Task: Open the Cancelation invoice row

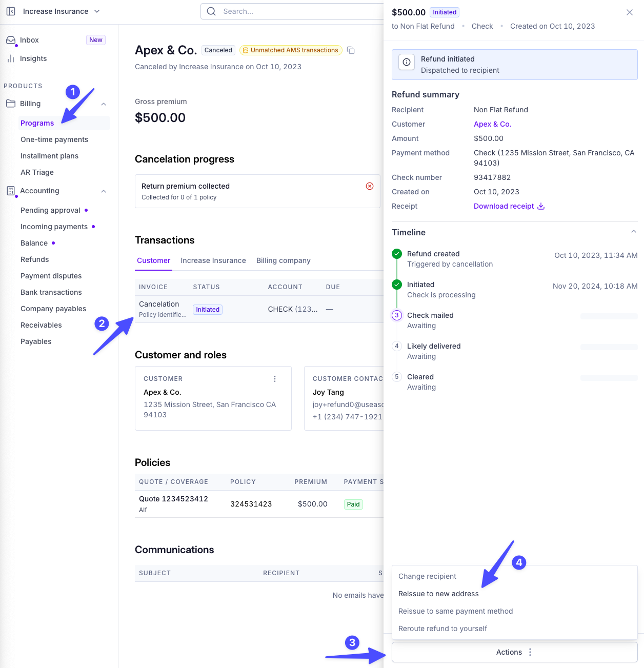Action: pyautogui.click(x=259, y=309)
